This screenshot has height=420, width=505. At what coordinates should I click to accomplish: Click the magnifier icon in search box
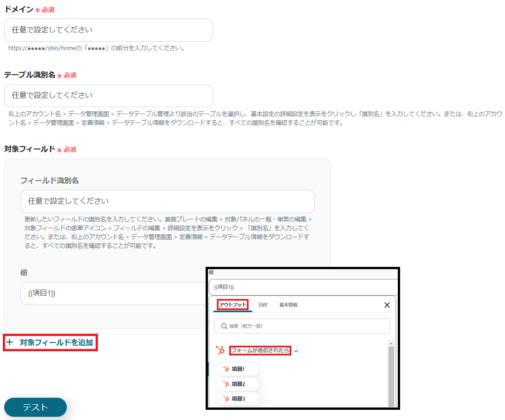point(224,326)
